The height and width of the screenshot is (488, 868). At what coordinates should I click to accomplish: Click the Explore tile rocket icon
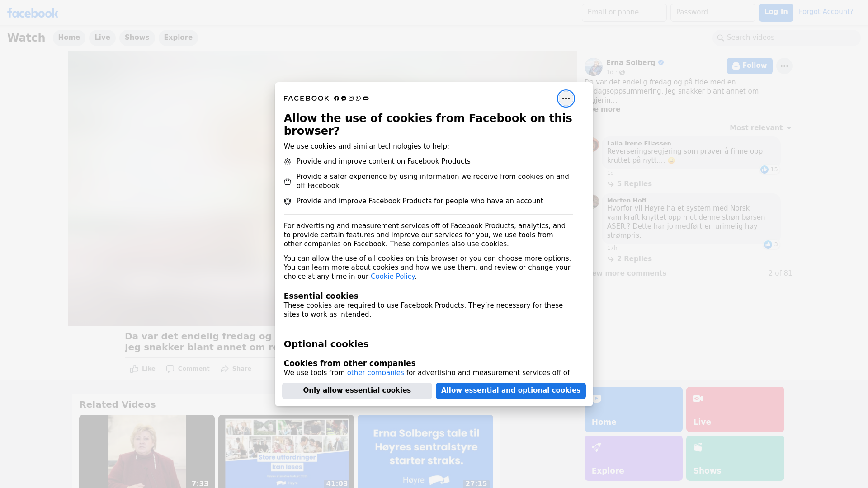[596, 447]
